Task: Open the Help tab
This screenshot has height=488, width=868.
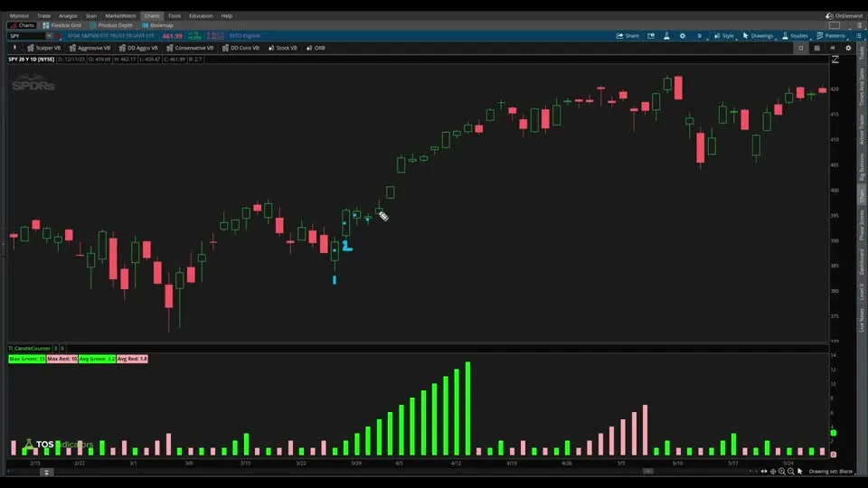Action: point(226,16)
